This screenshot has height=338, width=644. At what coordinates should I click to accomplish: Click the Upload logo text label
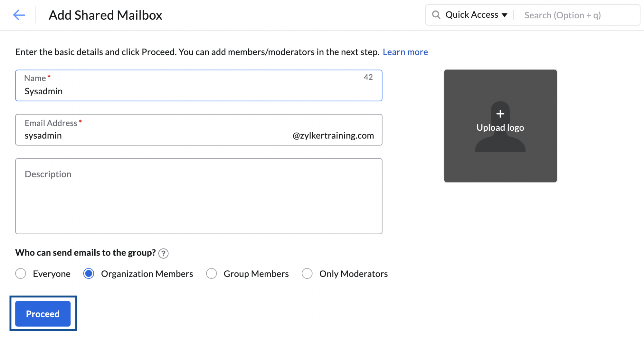point(500,127)
